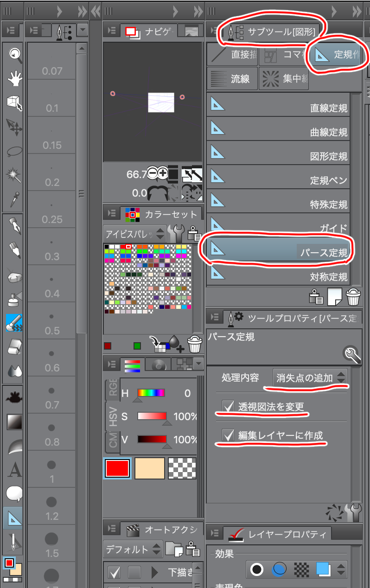
Task: Select the Auto select magic wand tool
Action: [14, 176]
